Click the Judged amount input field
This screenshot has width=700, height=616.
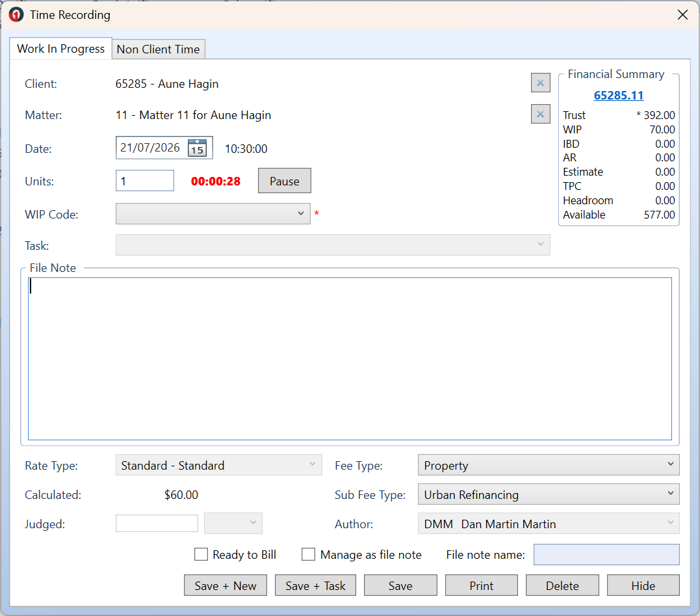157,523
